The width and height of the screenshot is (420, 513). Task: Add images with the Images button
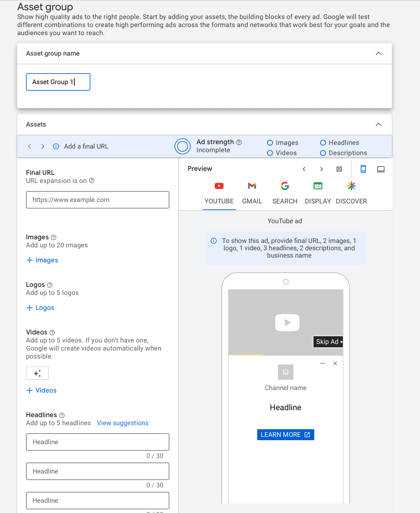pyautogui.click(x=42, y=260)
